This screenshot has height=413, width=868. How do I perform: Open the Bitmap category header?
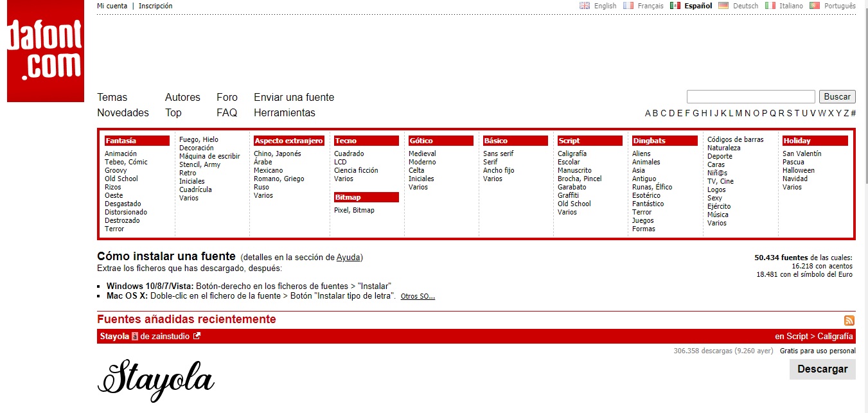(366, 197)
